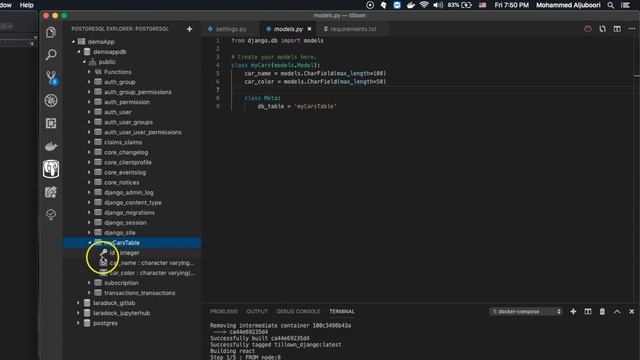This screenshot has width=640, height=360.
Task: Open the Docker view in activity bar
Action: pos(51,146)
